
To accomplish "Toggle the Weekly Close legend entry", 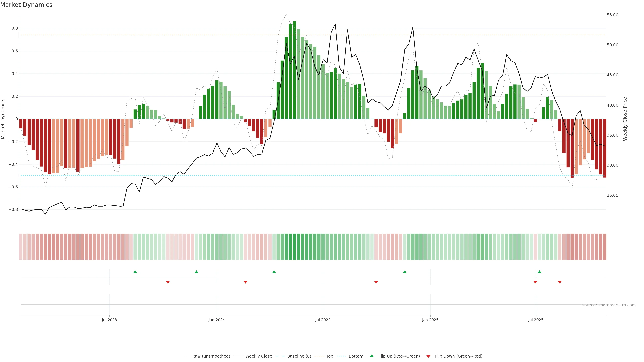I will click(x=258, y=356).
